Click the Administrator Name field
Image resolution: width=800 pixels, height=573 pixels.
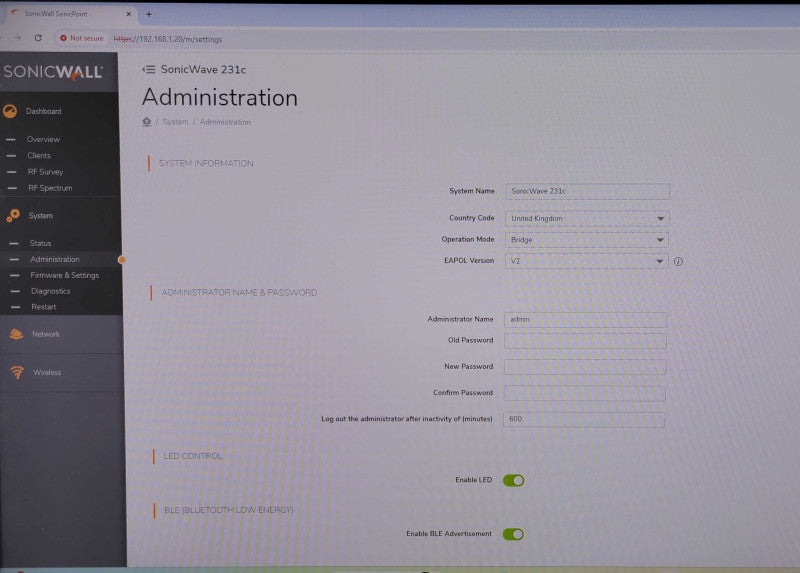585,319
